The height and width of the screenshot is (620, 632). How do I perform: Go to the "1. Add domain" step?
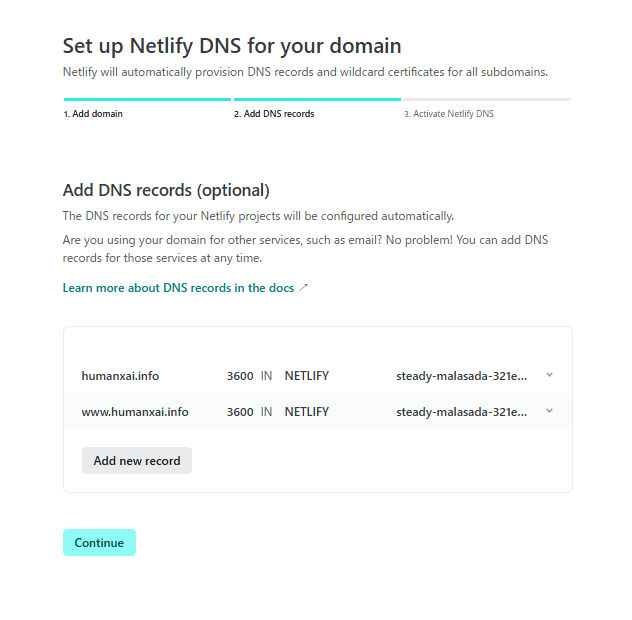(93, 114)
